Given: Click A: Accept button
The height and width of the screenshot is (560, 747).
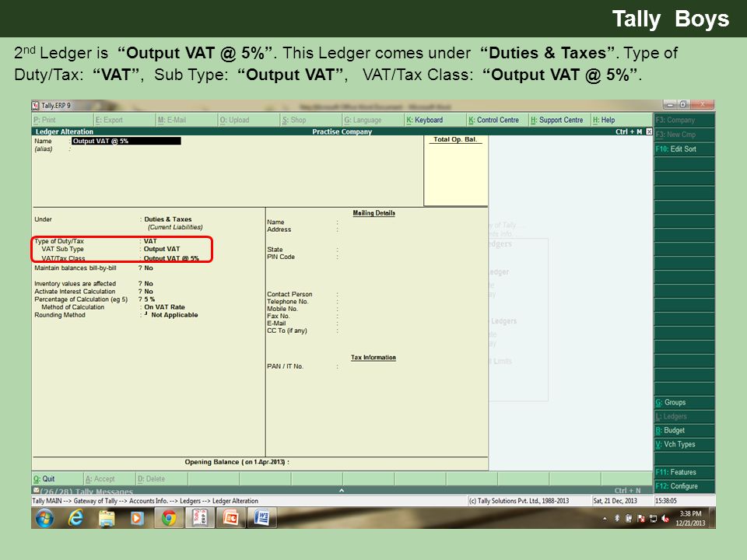Looking at the screenshot, I should [x=110, y=478].
